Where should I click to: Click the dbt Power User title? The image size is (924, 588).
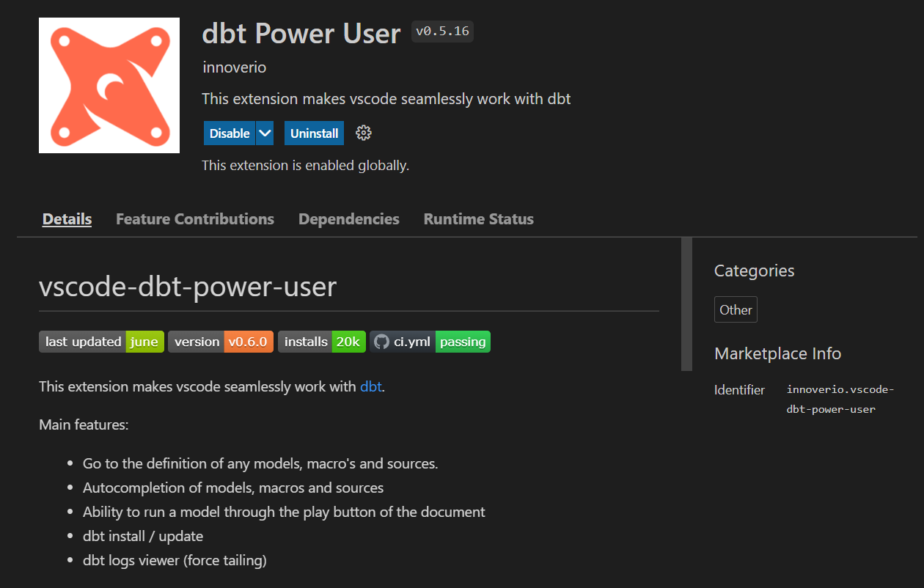pyautogui.click(x=301, y=33)
